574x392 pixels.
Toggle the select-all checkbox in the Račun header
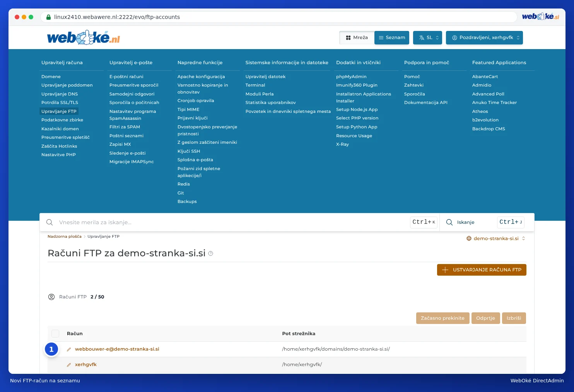55,334
